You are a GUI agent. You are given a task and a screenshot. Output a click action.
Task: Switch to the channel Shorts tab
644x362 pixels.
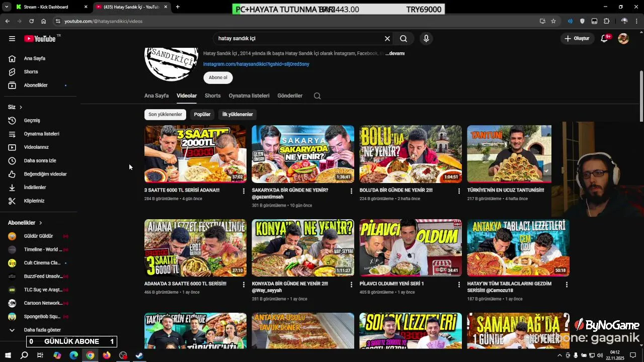pyautogui.click(x=213, y=96)
